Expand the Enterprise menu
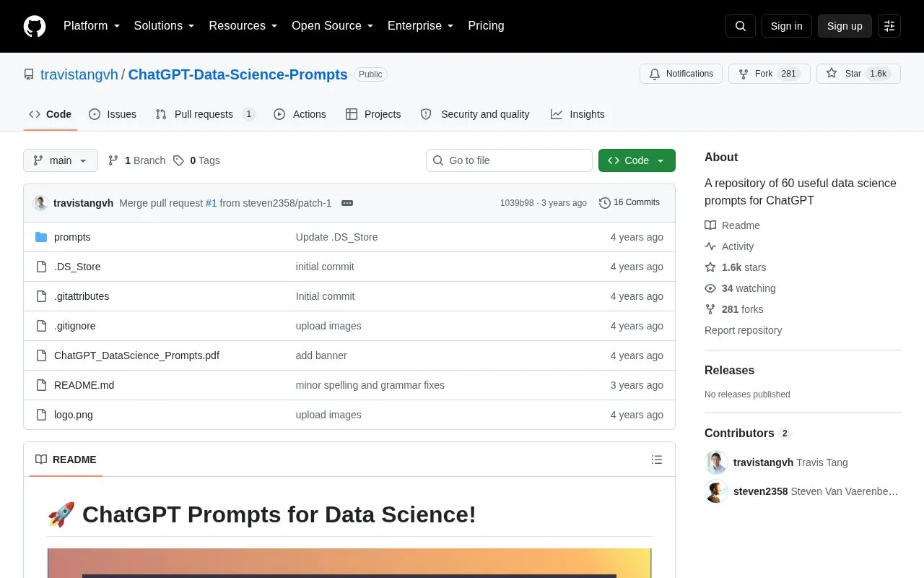The image size is (924, 578). point(420,26)
